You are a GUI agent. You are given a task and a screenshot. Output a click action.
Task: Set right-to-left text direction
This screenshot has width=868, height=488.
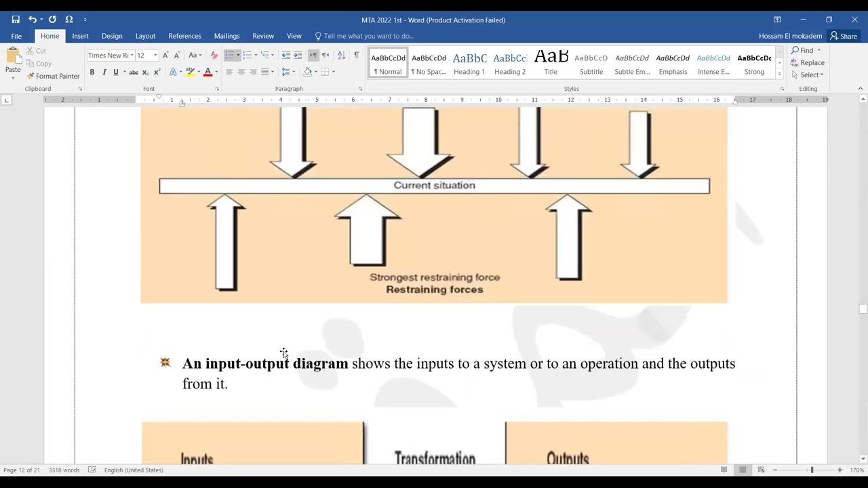coord(325,56)
